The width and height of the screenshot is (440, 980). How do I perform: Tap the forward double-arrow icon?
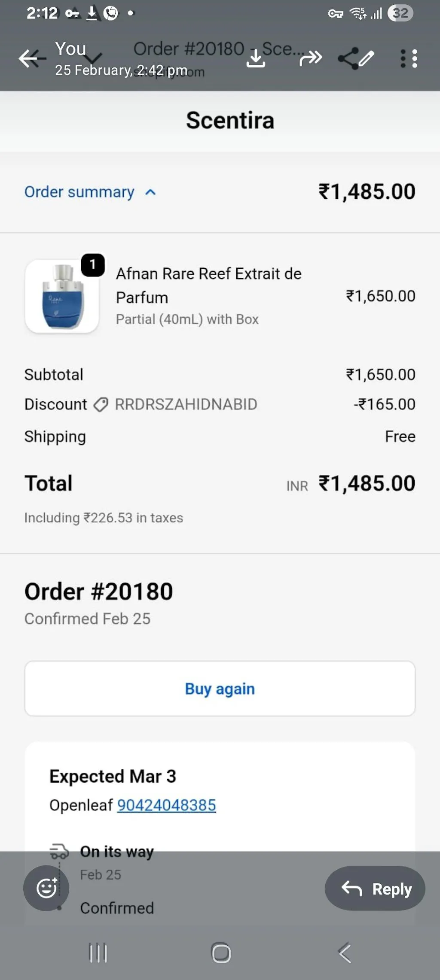(311, 58)
